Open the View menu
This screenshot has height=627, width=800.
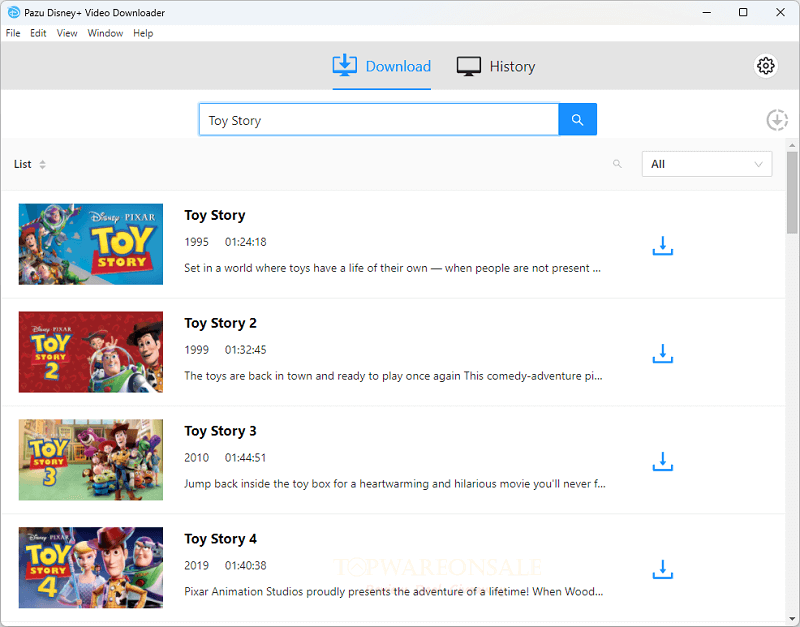tap(67, 33)
